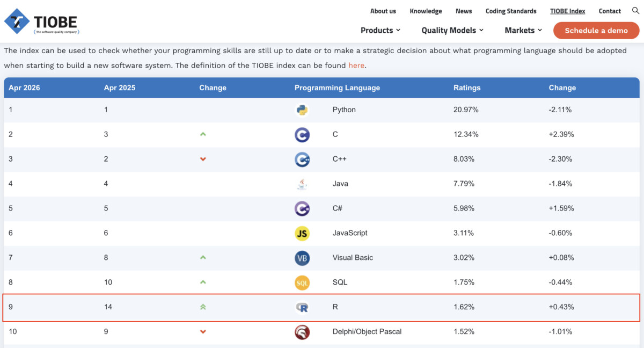The height and width of the screenshot is (348, 644).
Task: Expand the Markets dropdown menu
Action: pos(523,30)
